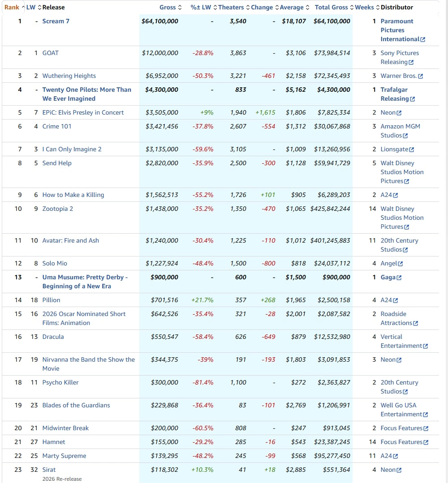
Task: Open external link icon in Nirvanna the Band row
Action: pyautogui.click(x=399, y=360)
